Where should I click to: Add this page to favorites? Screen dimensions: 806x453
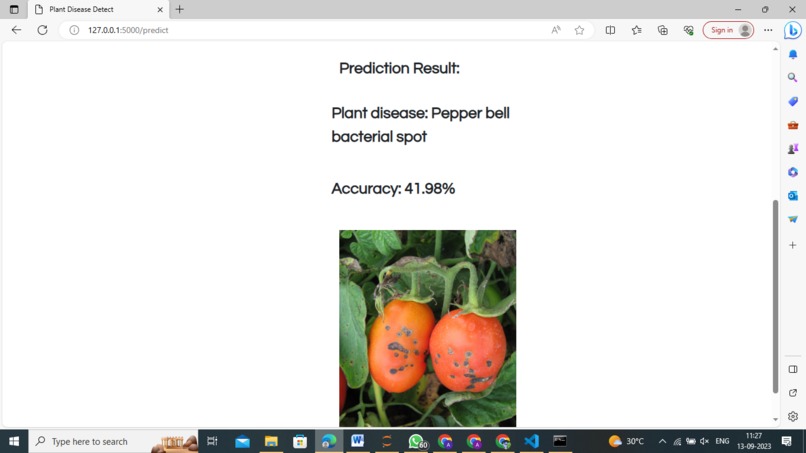point(579,30)
